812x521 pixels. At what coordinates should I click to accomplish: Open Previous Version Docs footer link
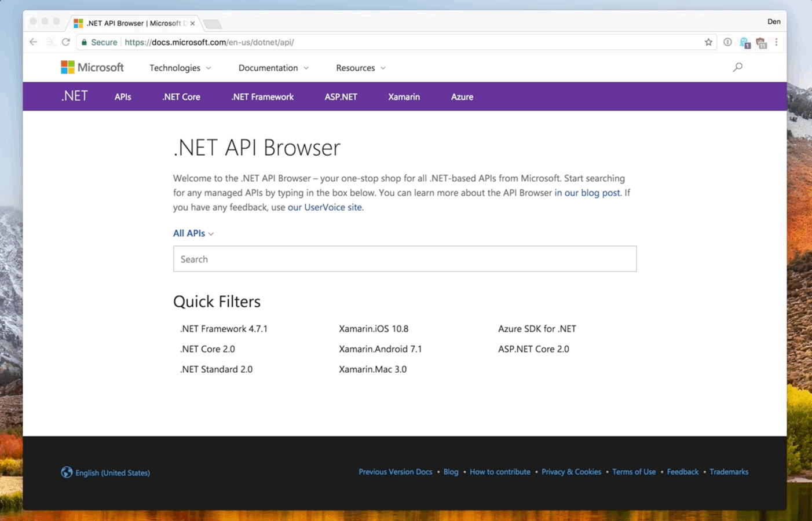click(x=396, y=472)
